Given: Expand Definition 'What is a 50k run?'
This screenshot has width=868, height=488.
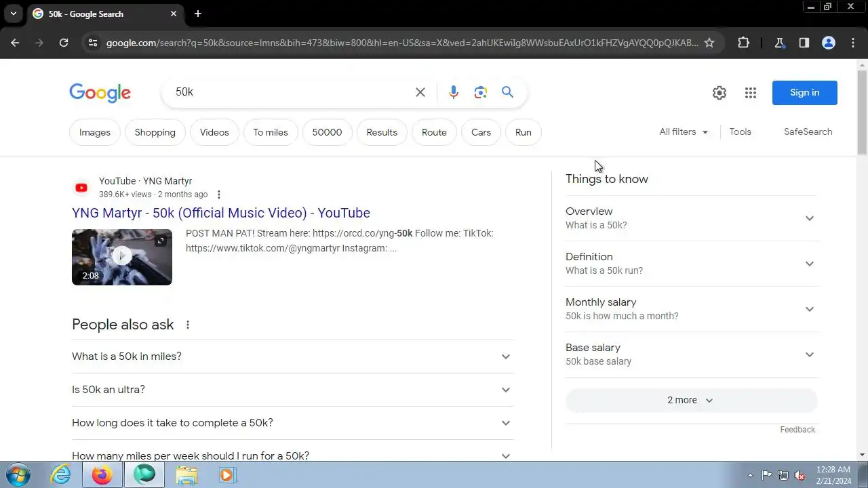Looking at the screenshot, I should point(691,264).
